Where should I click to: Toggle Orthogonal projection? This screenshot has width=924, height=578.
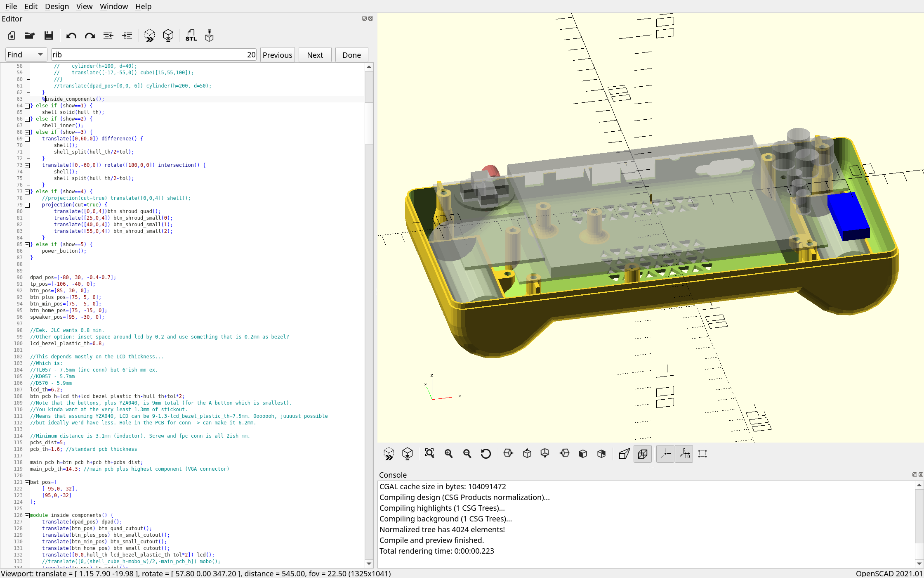tap(643, 454)
